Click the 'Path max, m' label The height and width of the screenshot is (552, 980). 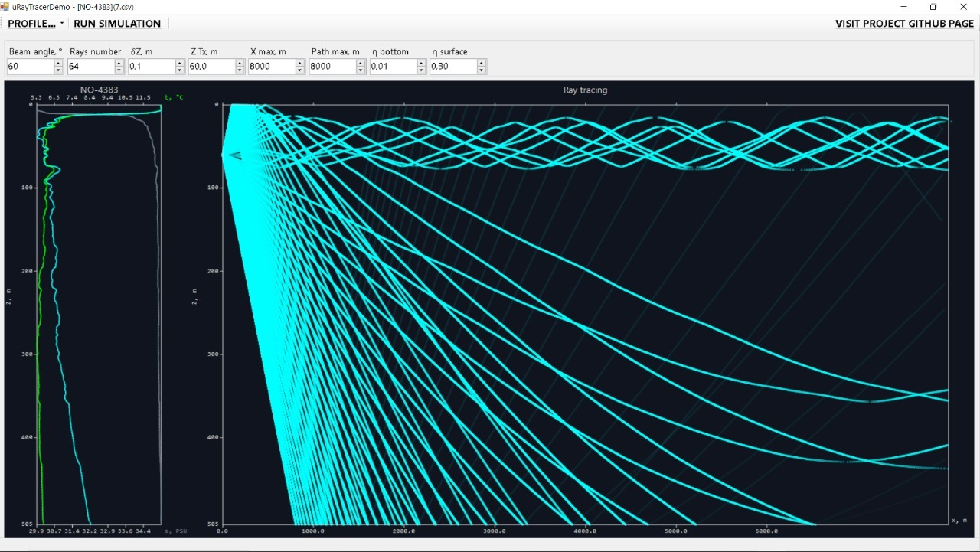[x=335, y=51]
